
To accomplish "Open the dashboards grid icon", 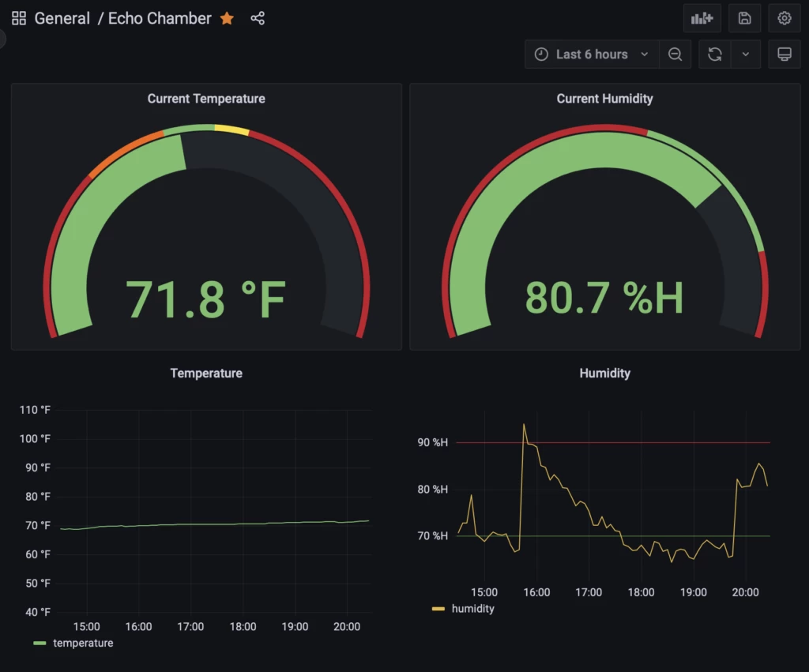I will [x=17, y=17].
